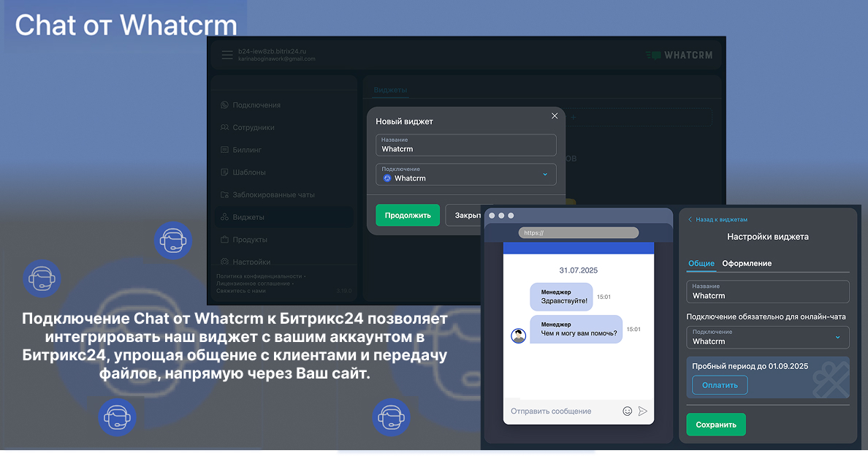Click the Подключение обязательно для онлайн-чата note
The image size is (868, 456).
click(x=766, y=316)
